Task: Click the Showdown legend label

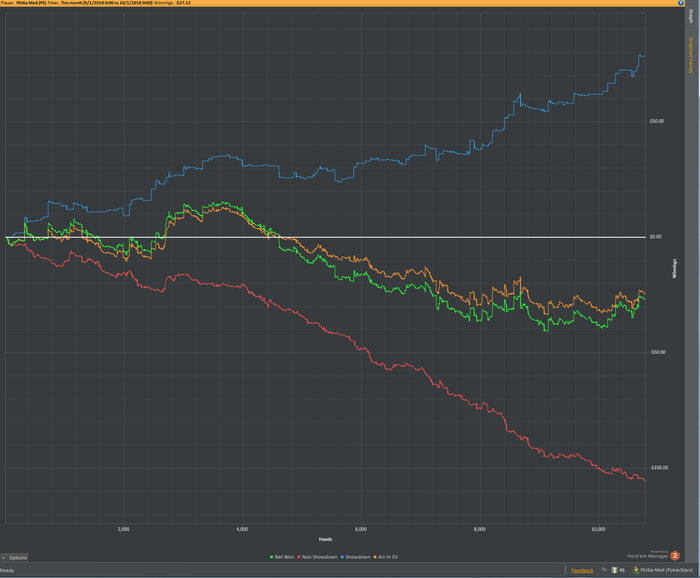Action: pyautogui.click(x=358, y=557)
